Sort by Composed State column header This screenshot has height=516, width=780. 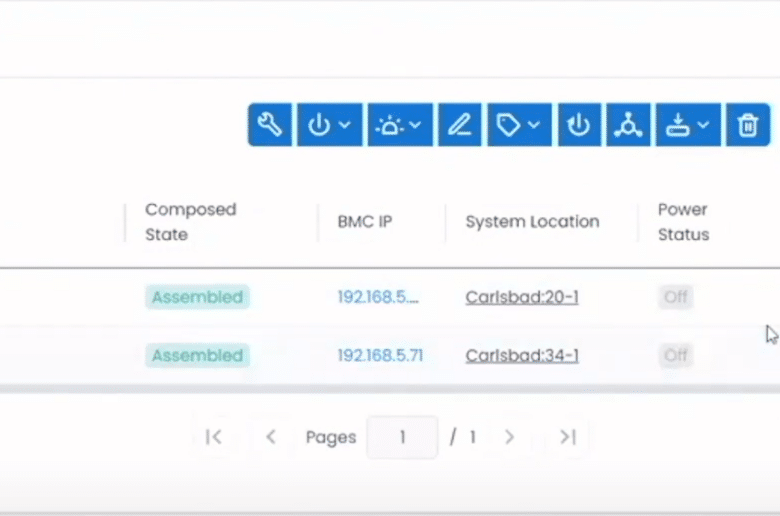coord(191,222)
